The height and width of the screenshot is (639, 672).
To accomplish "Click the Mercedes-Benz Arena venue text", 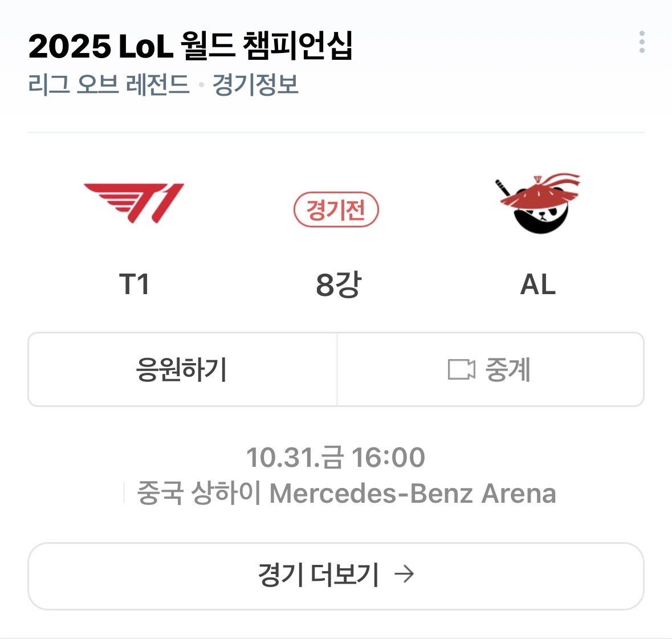I will point(412,494).
